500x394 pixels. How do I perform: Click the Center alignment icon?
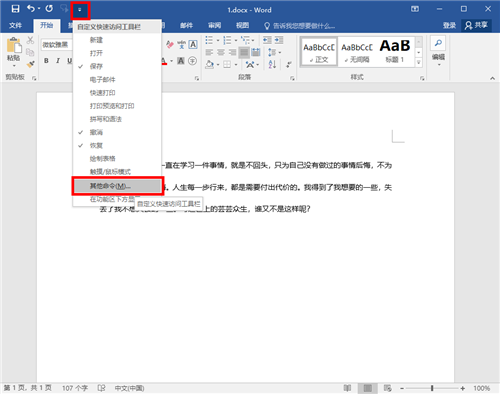pos(221,52)
